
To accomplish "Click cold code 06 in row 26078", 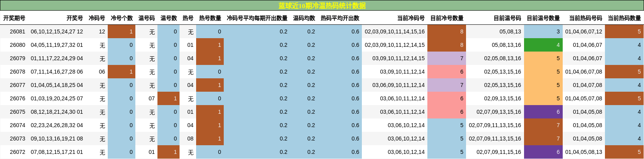I will pyautogui.click(x=102, y=72).
